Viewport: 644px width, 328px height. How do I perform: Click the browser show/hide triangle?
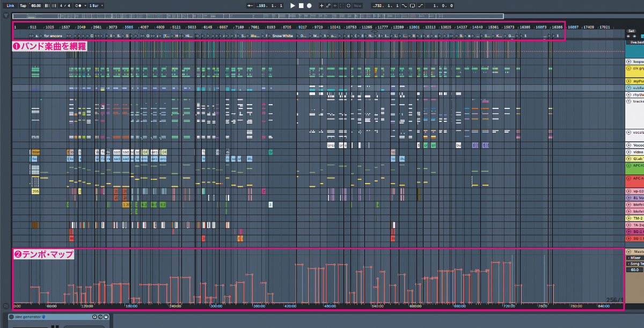point(6,16)
